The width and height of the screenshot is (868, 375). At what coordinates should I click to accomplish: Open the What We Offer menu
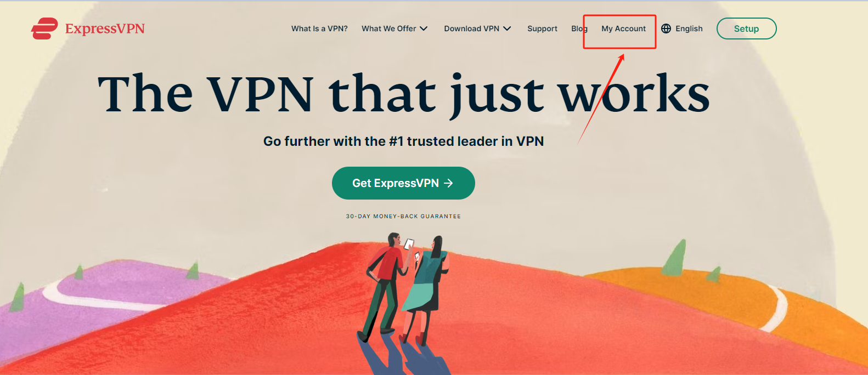click(389, 29)
